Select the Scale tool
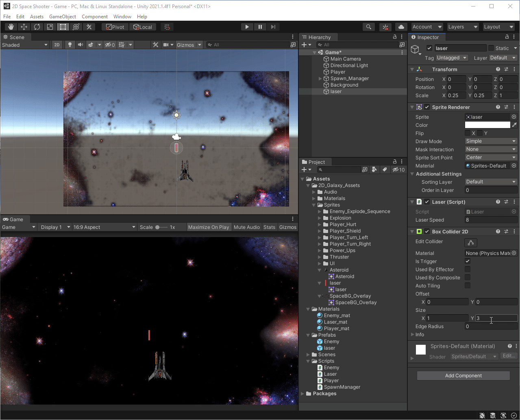 point(50,27)
